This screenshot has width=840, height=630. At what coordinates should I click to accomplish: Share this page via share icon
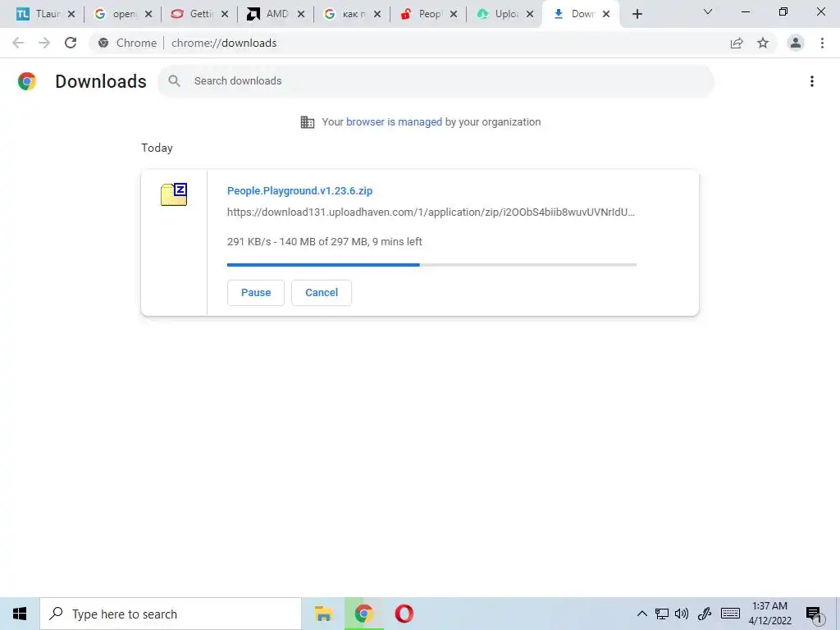pos(737,43)
